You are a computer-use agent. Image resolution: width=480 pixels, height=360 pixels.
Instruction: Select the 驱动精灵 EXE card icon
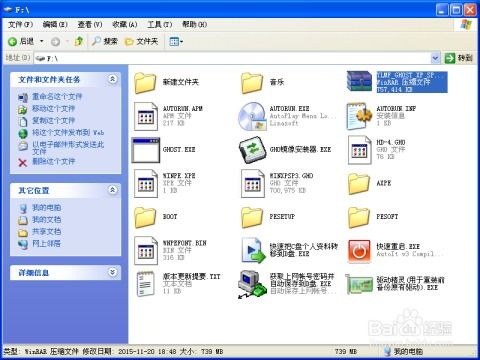click(x=359, y=284)
